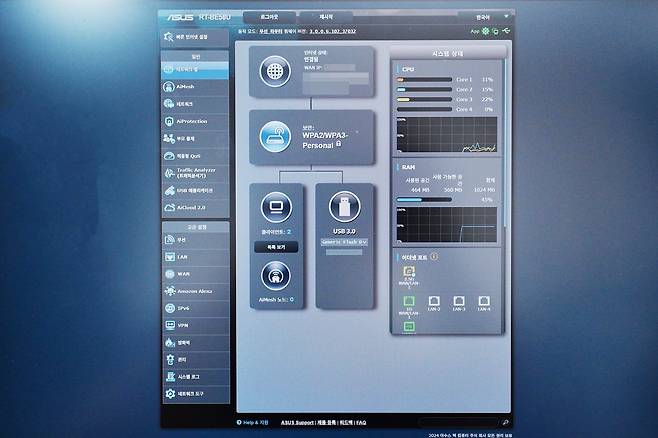658x438 pixels.
Task: Open the language selector dropdown (한국어)
Action: click(485, 17)
